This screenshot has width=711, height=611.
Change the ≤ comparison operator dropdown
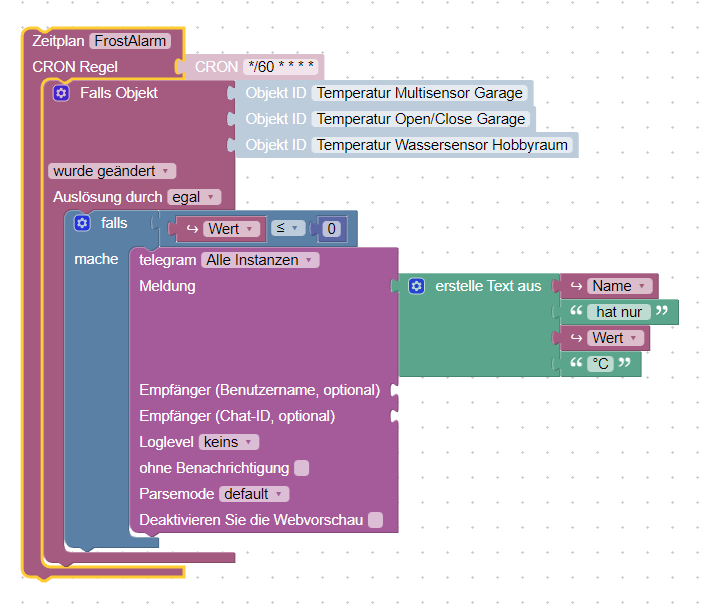288,228
